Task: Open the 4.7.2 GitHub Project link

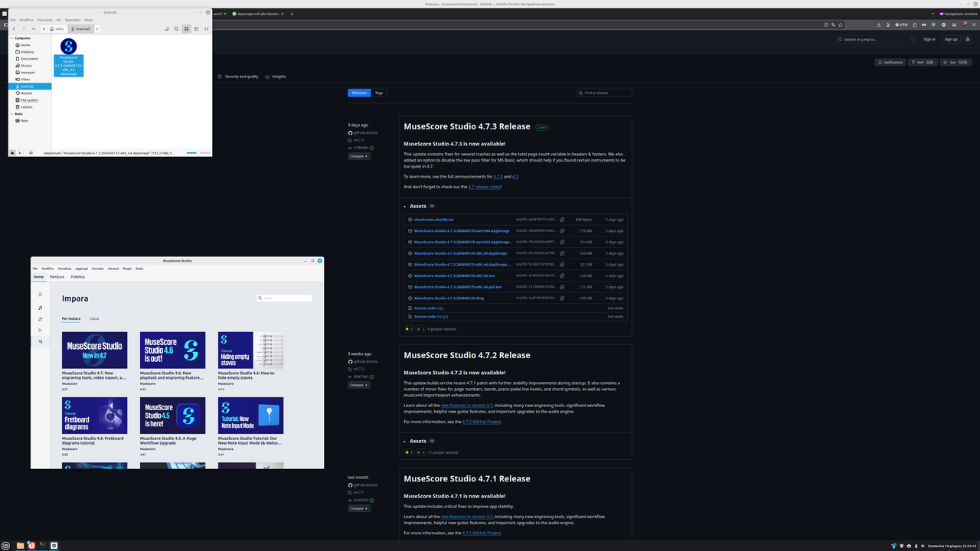Action: (481, 422)
